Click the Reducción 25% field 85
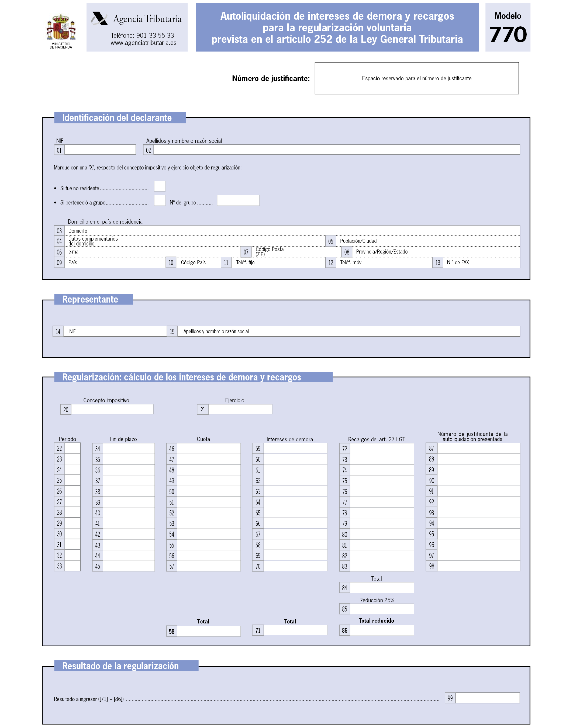The width and height of the screenshot is (573, 728). click(x=382, y=609)
